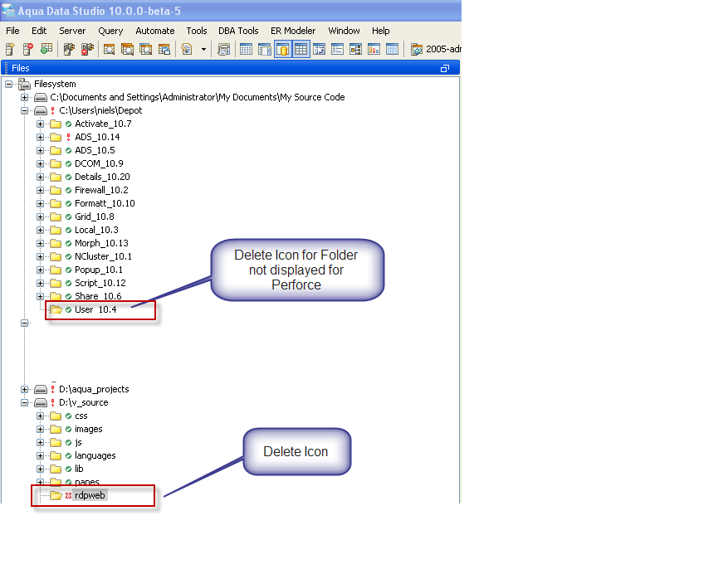Open the Tools menu
This screenshot has width=728, height=574.
(197, 31)
